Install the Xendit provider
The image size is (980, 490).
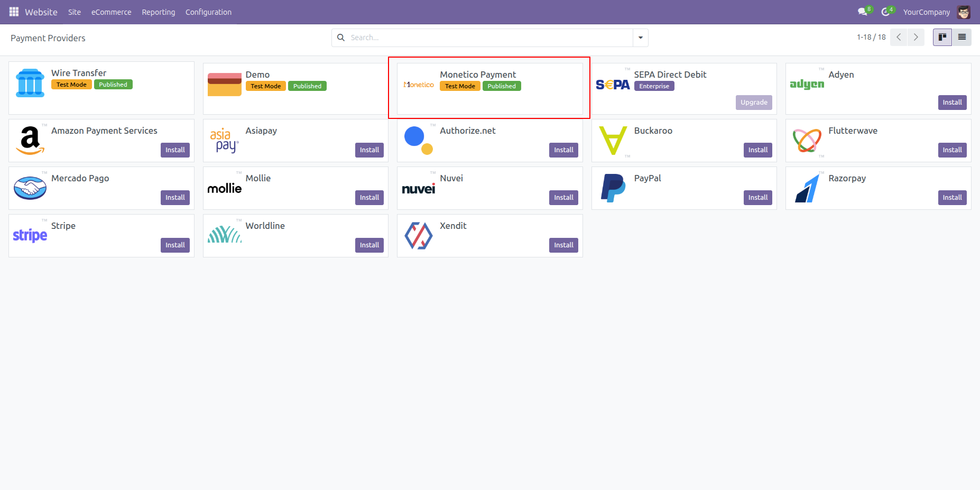coord(563,245)
